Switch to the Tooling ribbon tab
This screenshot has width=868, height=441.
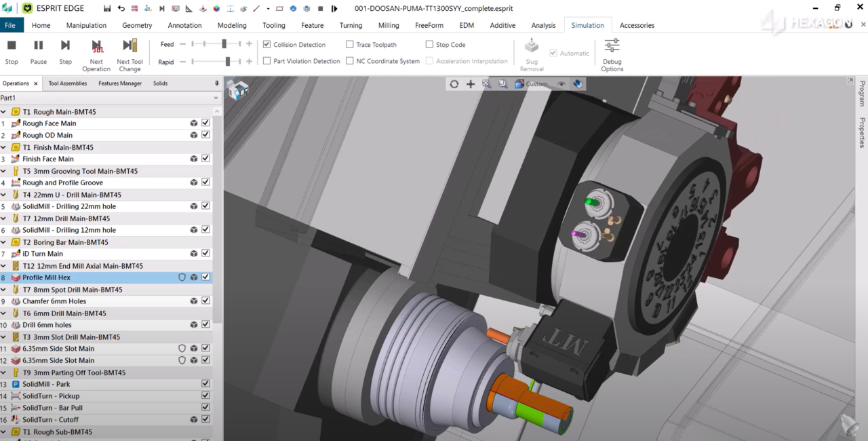pyautogui.click(x=274, y=25)
